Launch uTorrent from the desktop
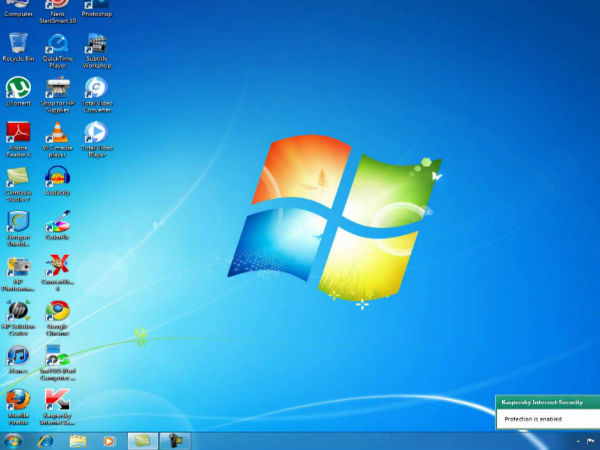This screenshot has height=450, width=600. click(18, 91)
